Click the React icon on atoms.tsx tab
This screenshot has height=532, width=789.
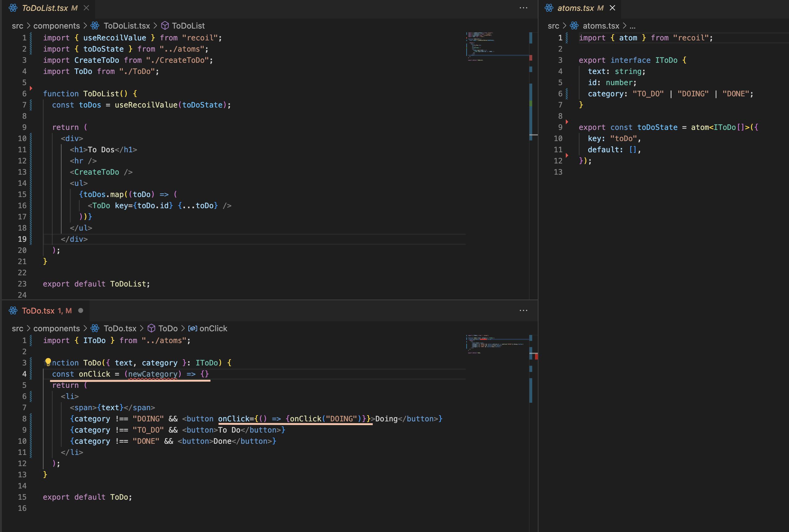coord(549,8)
